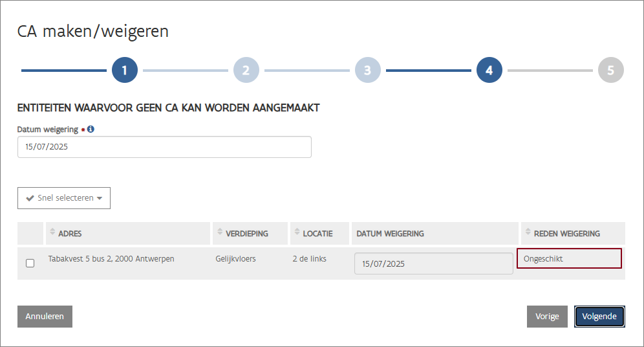The width and height of the screenshot is (644, 347).
Task: Sort table by Verdieping column arrows
Action: [220, 233]
